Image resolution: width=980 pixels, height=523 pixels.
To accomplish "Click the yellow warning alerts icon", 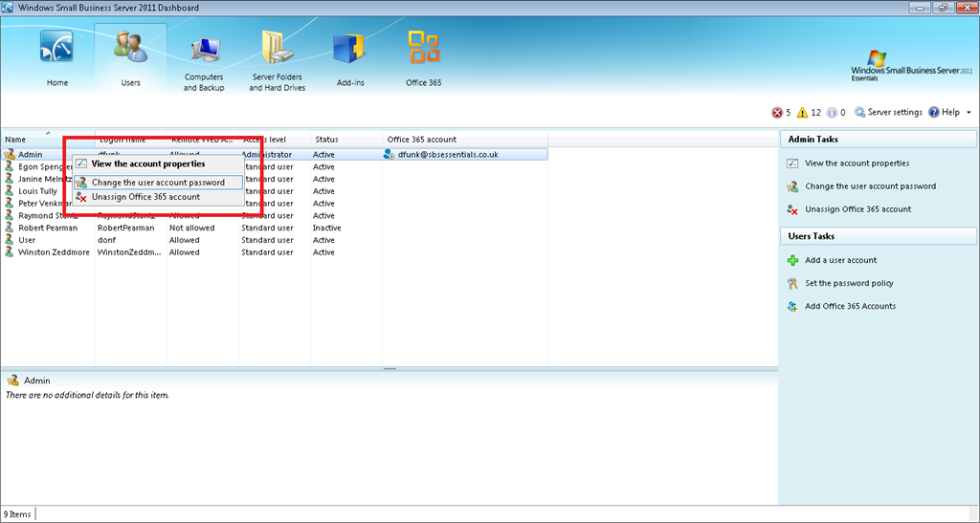I will [x=803, y=113].
